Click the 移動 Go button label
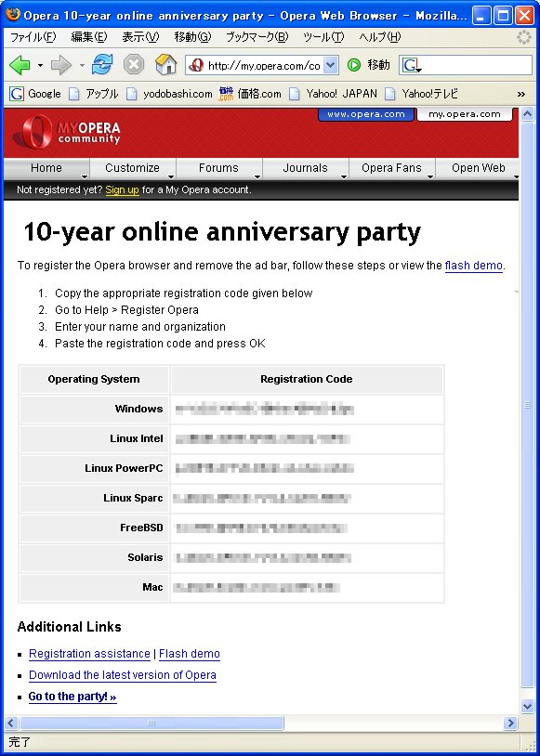The image size is (540, 756). 379,65
